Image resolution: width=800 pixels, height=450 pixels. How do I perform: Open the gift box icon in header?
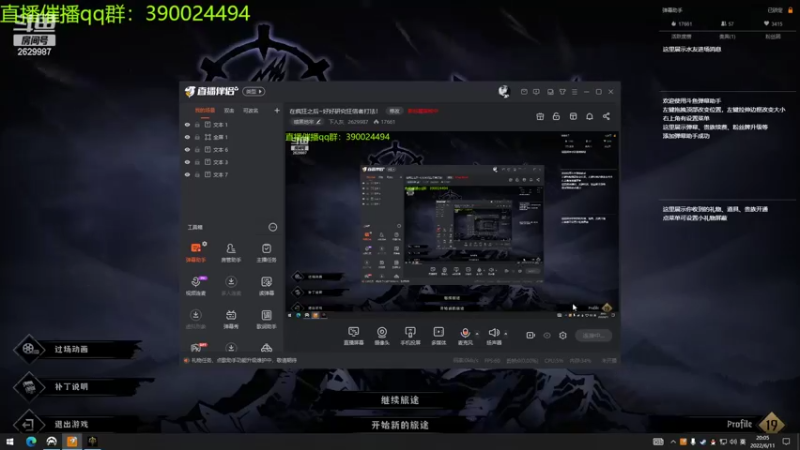point(540,116)
